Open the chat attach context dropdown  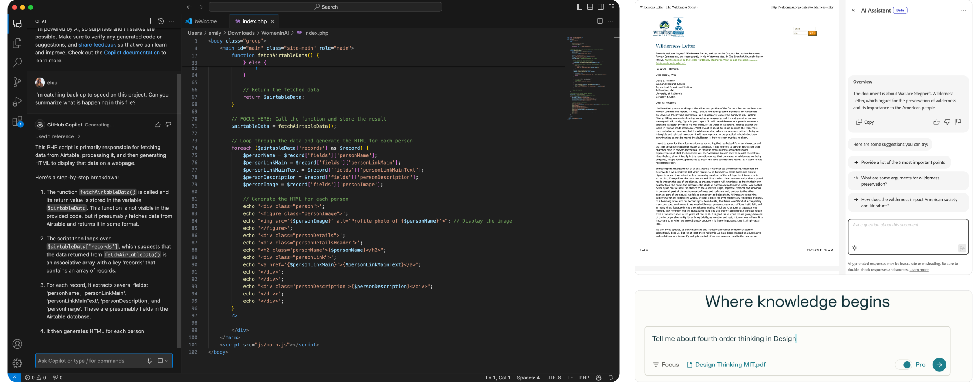point(163,361)
